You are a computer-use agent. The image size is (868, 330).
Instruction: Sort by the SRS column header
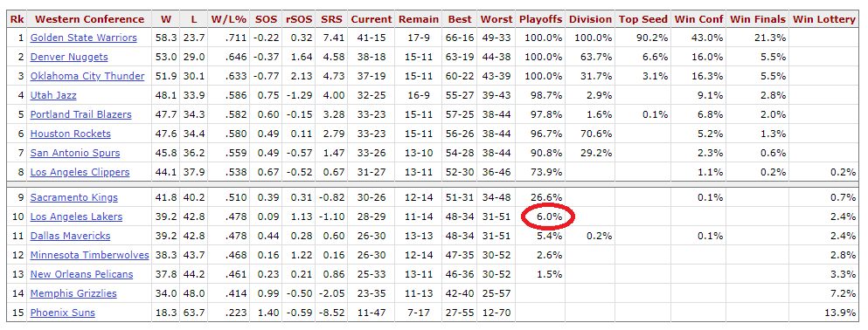tap(331, 19)
